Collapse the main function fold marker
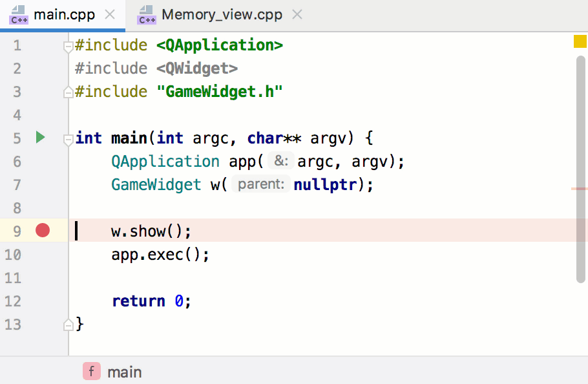 point(67,138)
